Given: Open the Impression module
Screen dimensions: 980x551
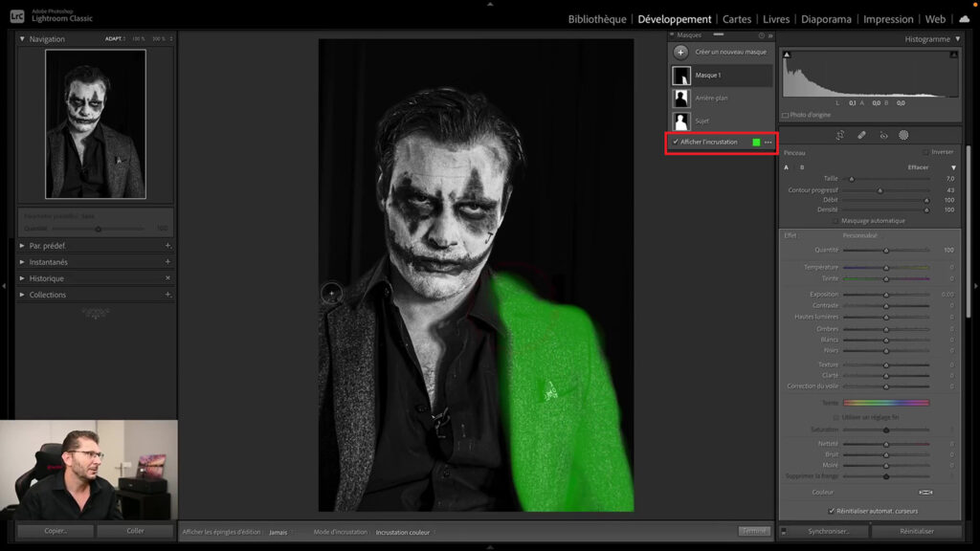Looking at the screenshot, I should click(888, 19).
